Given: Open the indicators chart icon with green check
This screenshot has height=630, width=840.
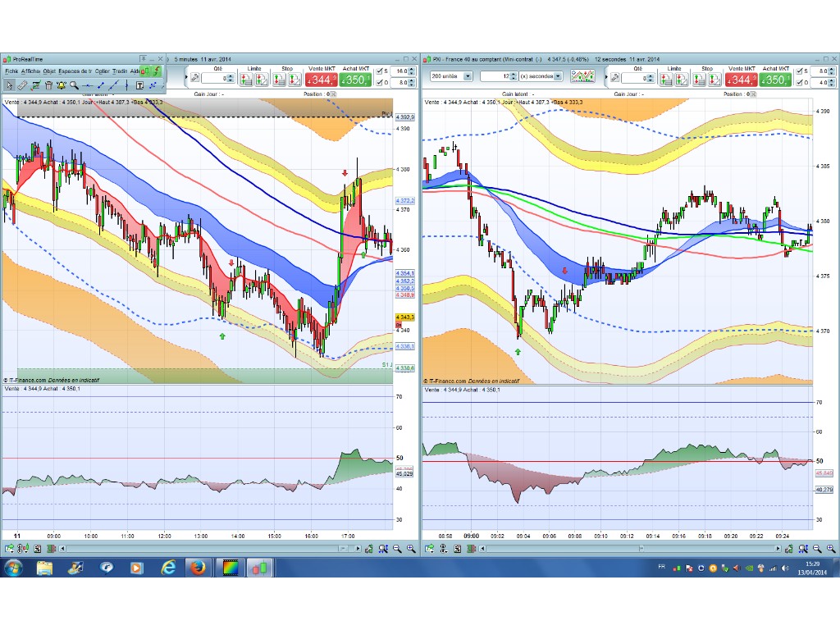Looking at the screenshot, I should point(35,85).
